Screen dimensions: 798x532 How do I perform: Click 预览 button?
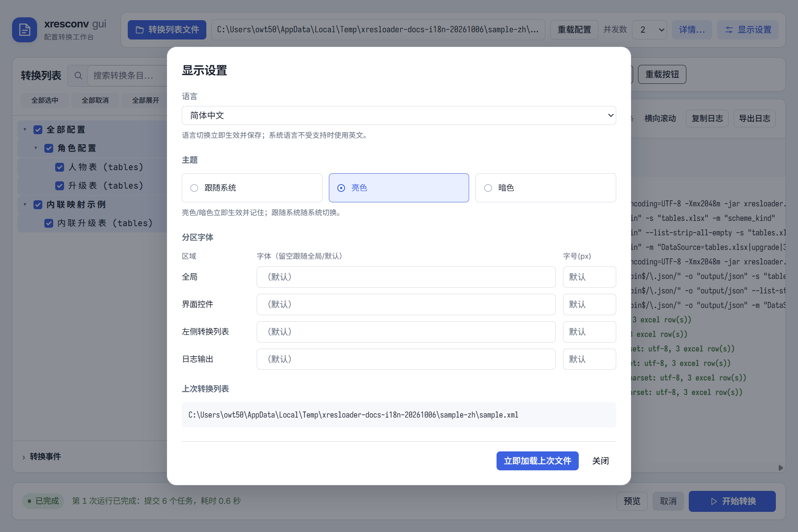(632, 501)
